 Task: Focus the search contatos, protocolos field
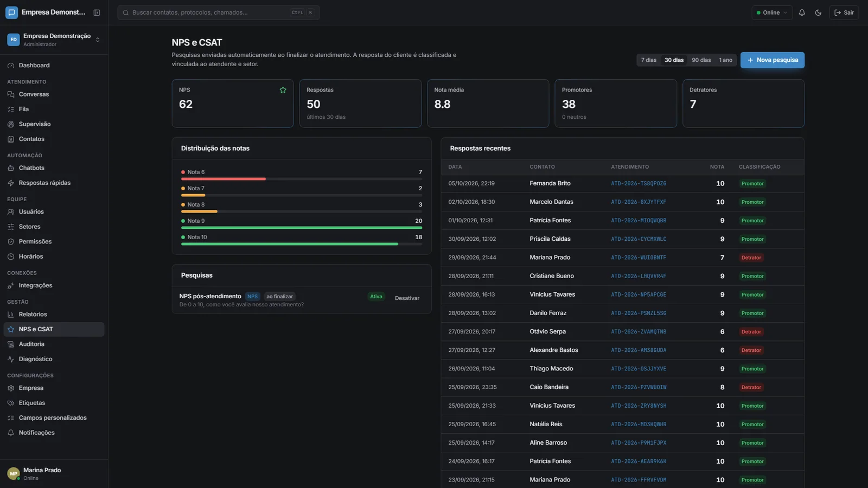219,12
